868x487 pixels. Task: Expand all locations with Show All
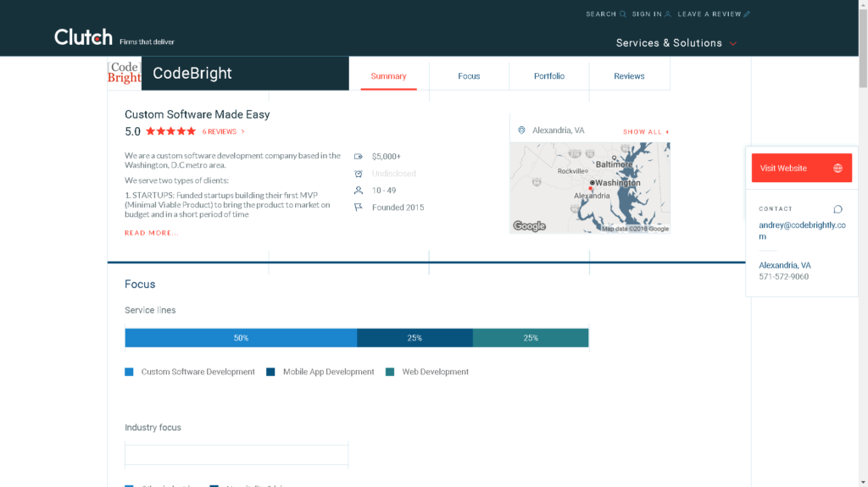(x=645, y=132)
